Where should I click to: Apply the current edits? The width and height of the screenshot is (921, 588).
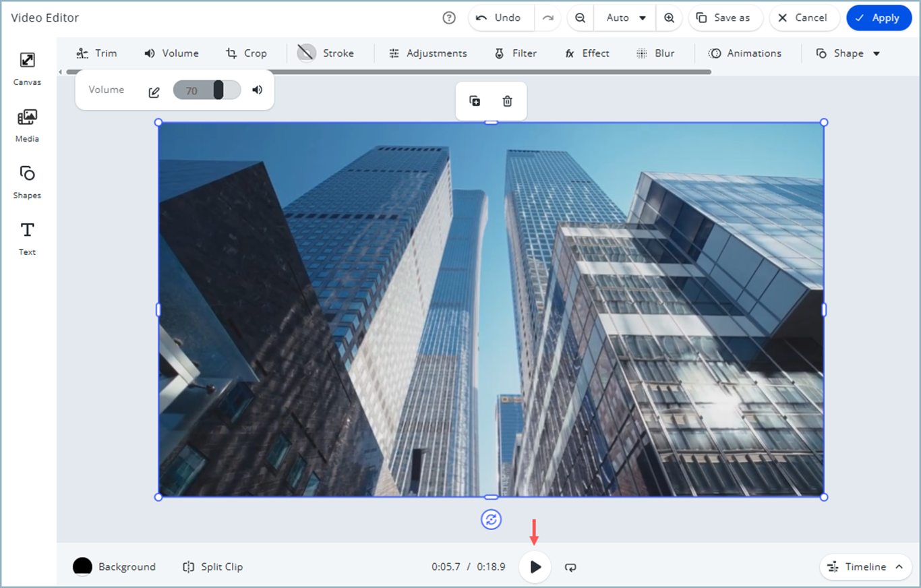pyautogui.click(x=879, y=18)
